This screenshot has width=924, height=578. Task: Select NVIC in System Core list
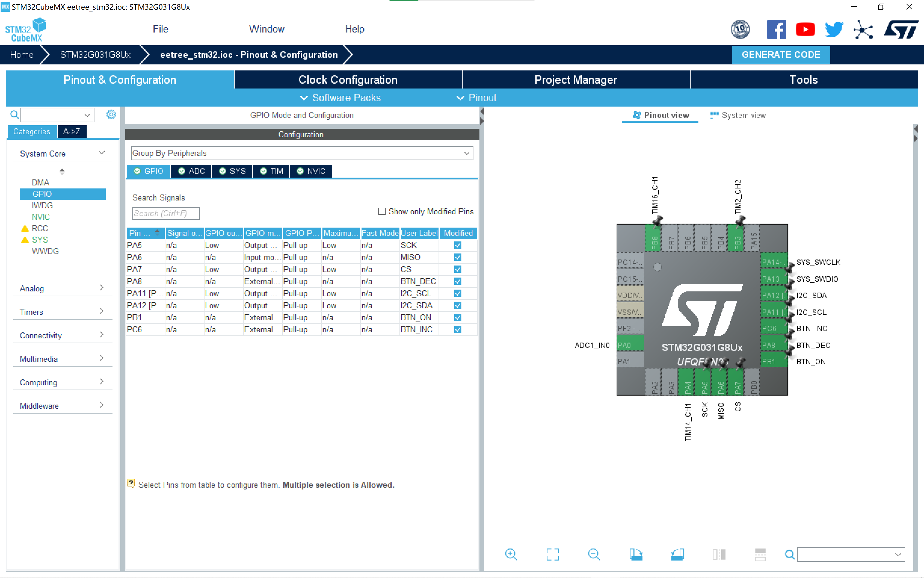tap(41, 217)
